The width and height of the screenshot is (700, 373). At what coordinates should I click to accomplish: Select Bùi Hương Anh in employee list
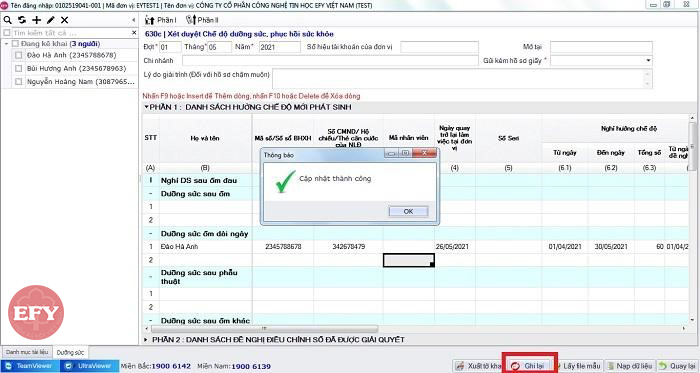click(x=76, y=69)
